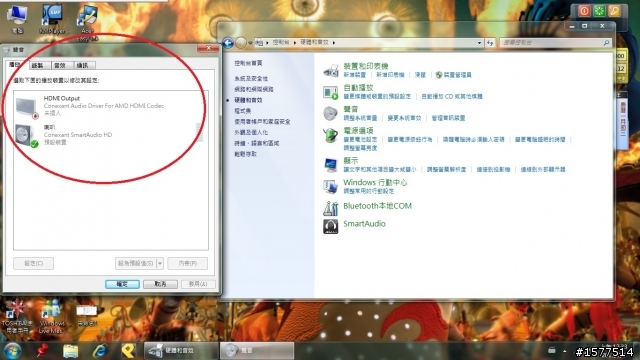Open the address bar history dropdown
This screenshot has width=640, height=360.
tap(479, 42)
